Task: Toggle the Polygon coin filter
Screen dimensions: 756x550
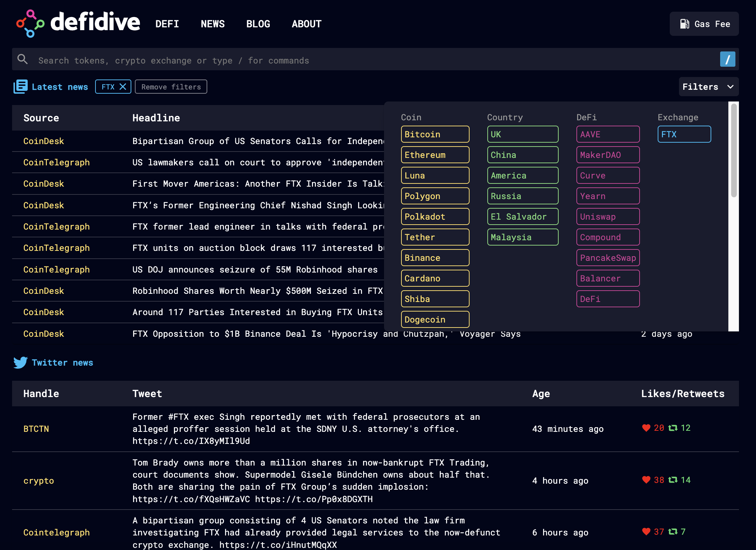Action: coord(435,196)
